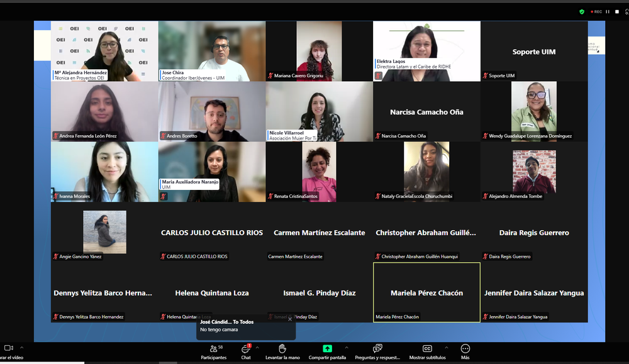Open Preguntas y respuestas
The width and height of the screenshot is (629, 364).
[377, 351]
